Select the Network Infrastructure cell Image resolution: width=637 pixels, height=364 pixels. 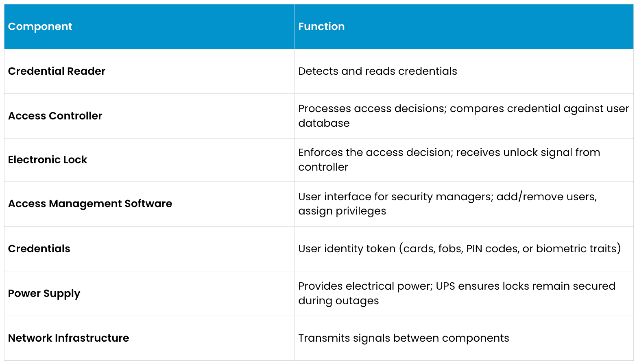coord(68,338)
